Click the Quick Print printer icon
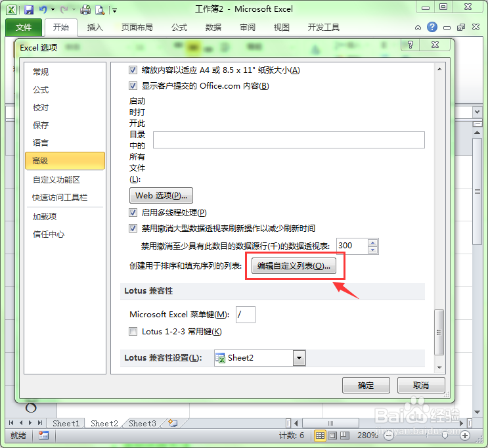488x448 pixels. click(85, 10)
